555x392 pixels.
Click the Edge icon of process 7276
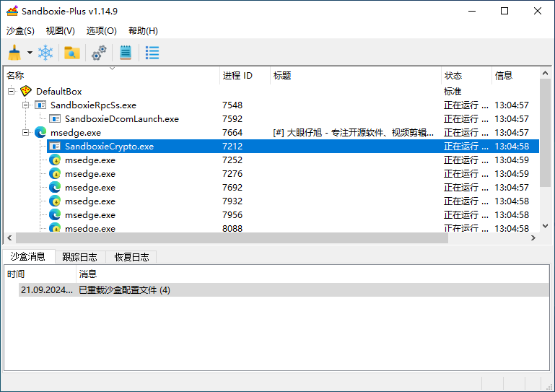[55, 174]
